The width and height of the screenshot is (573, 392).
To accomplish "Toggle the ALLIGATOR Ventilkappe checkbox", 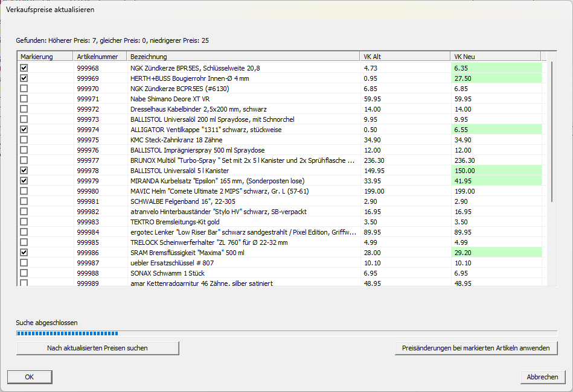I will coord(24,129).
